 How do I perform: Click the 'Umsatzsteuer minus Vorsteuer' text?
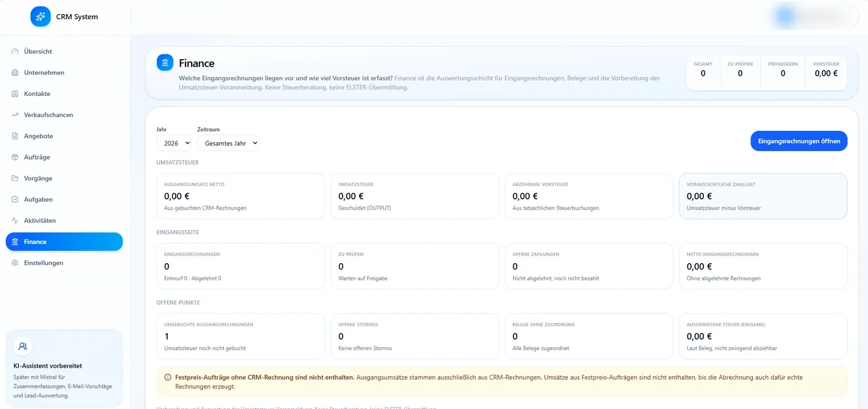coord(723,208)
